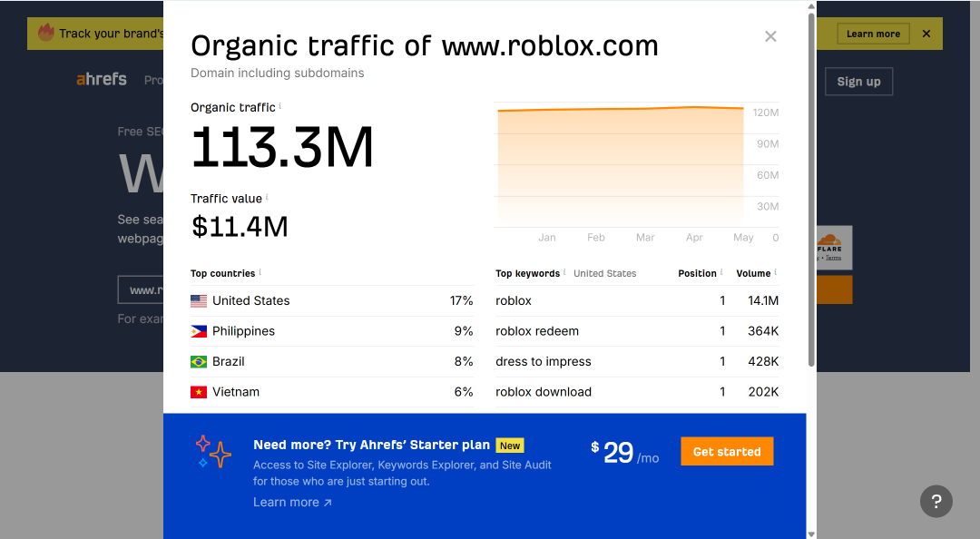Image resolution: width=980 pixels, height=539 pixels.
Task: Select the 'dress to impress' keyword
Action: pos(544,361)
